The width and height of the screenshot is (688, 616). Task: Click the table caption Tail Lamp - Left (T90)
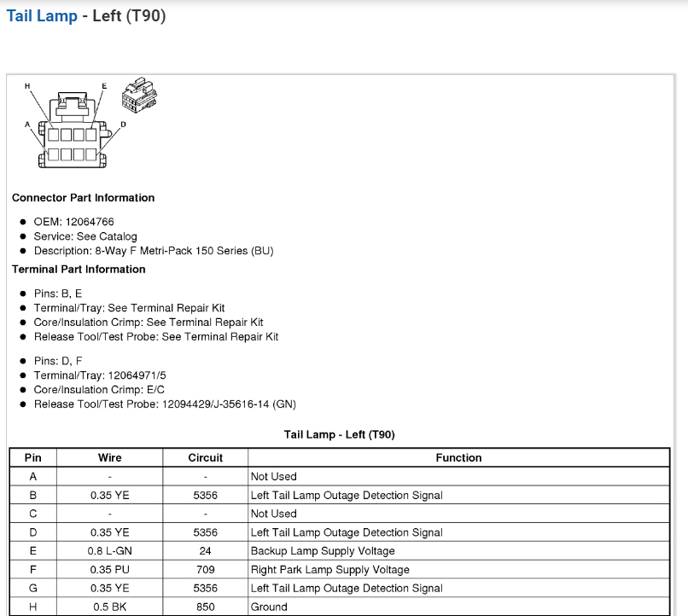click(x=339, y=434)
